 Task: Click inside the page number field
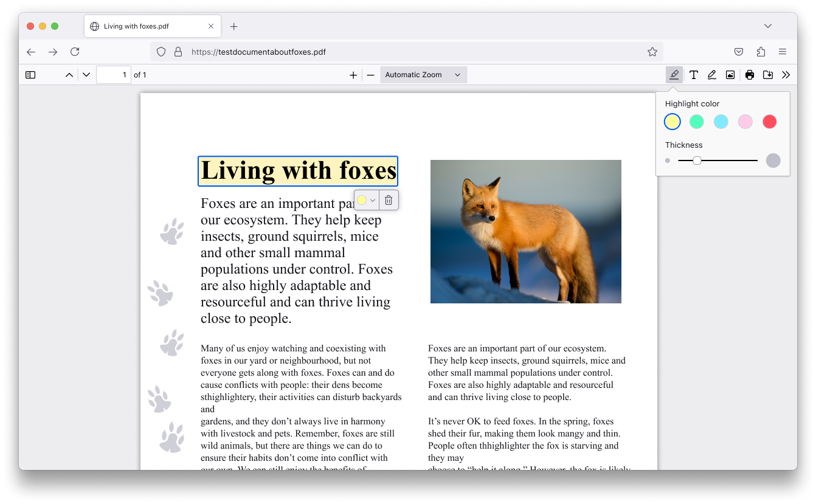click(x=114, y=74)
